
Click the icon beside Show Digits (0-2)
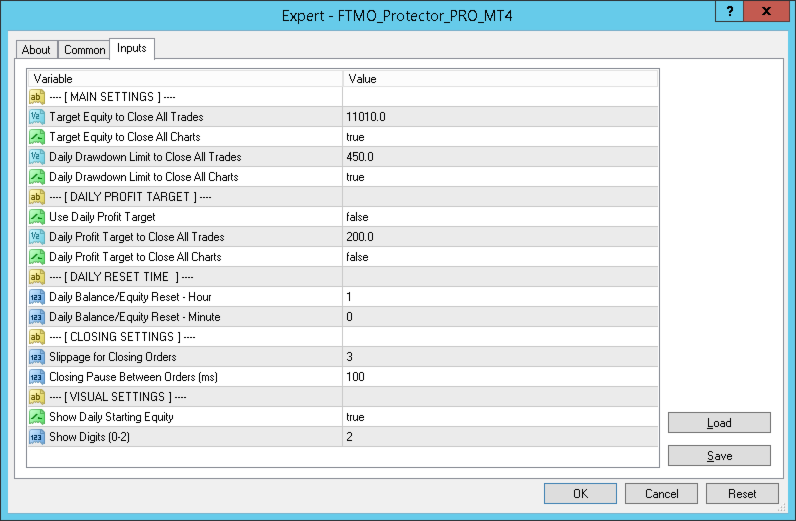[x=37, y=437]
